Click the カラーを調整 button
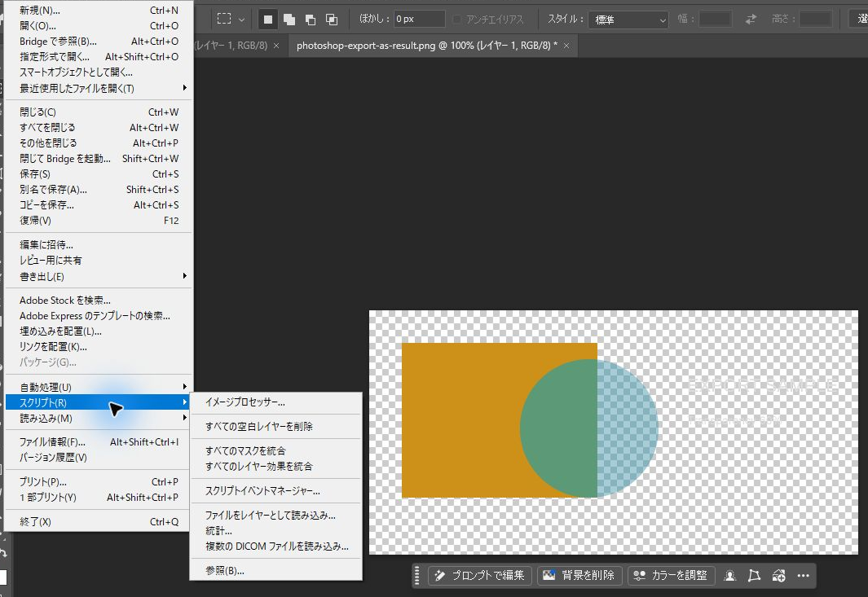Viewport: 868px width, 597px height. point(671,576)
